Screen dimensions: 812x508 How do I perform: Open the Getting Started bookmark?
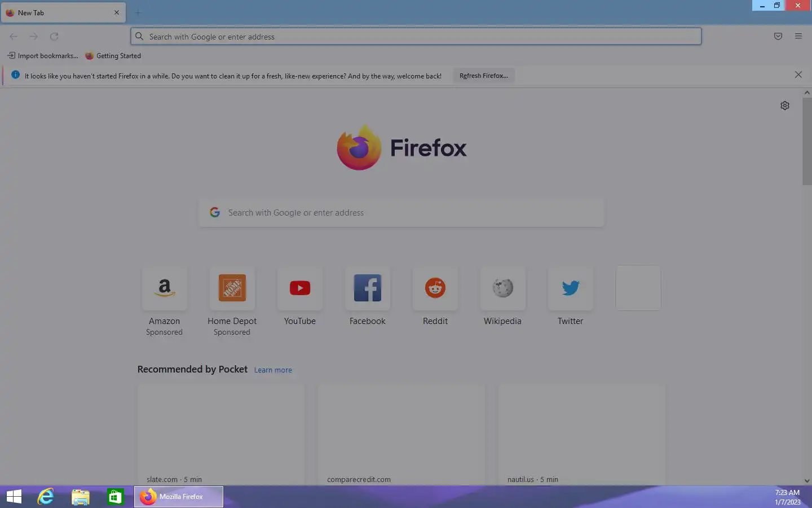pyautogui.click(x=113, y=55)
